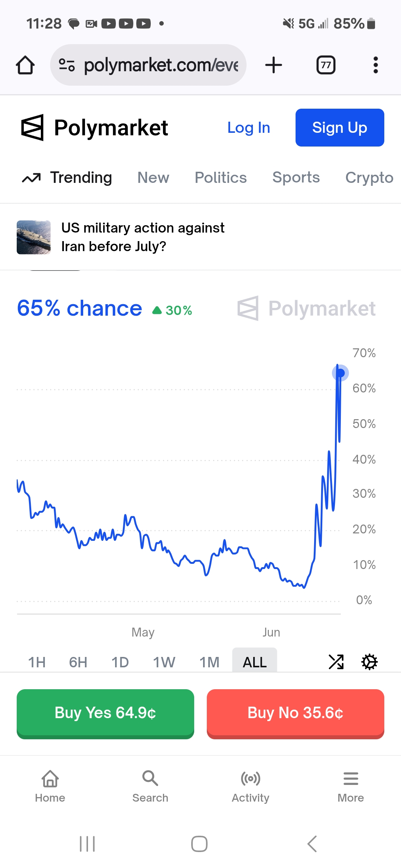Tap the site settings icon in address bar
The image size is (401, 868).
pos(67,65)
